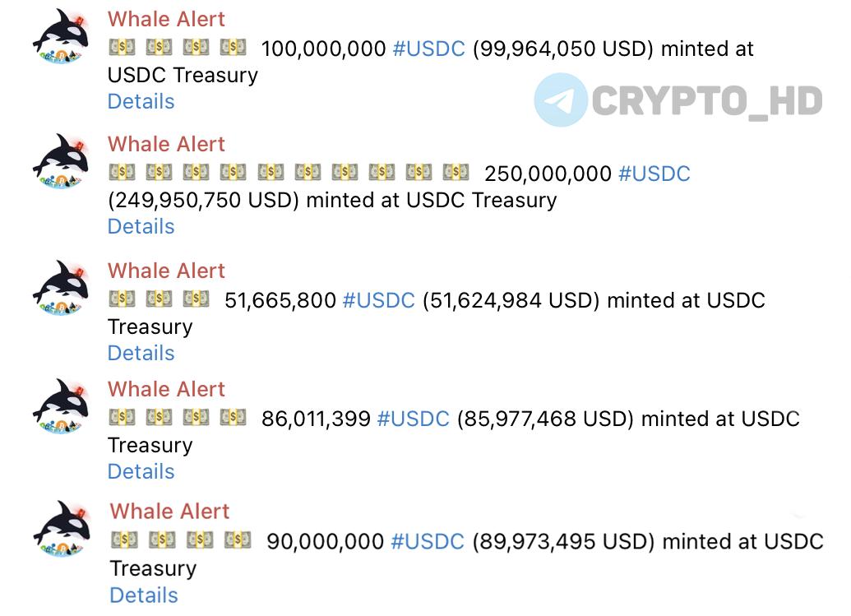Click the Whale Alert avatar on the 250,000,000 USDC message
Viewport: 851px width, 616px height.
click(x=62, y=162)
